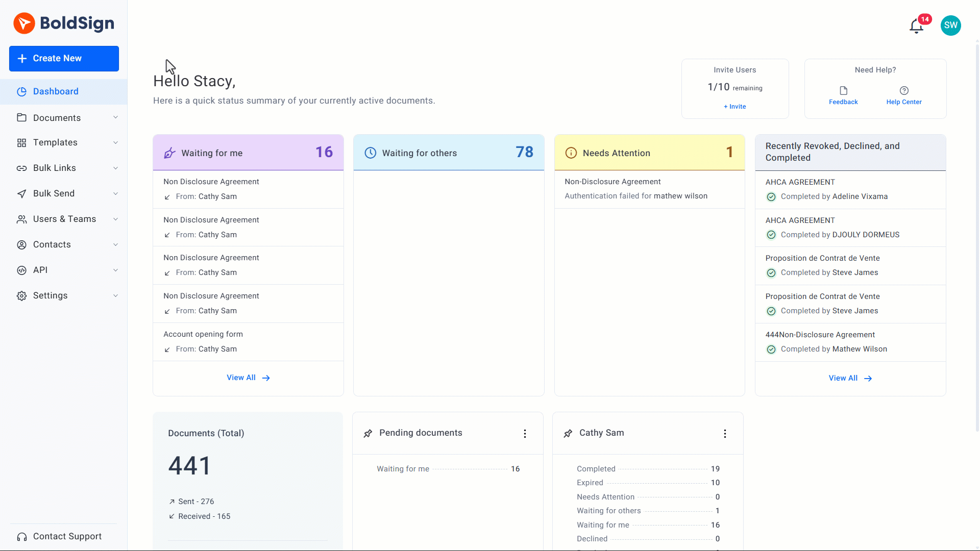This screenshot has width=980, height=551.
Task: Expand the Contacts chevron
Action: pos(116,245)
